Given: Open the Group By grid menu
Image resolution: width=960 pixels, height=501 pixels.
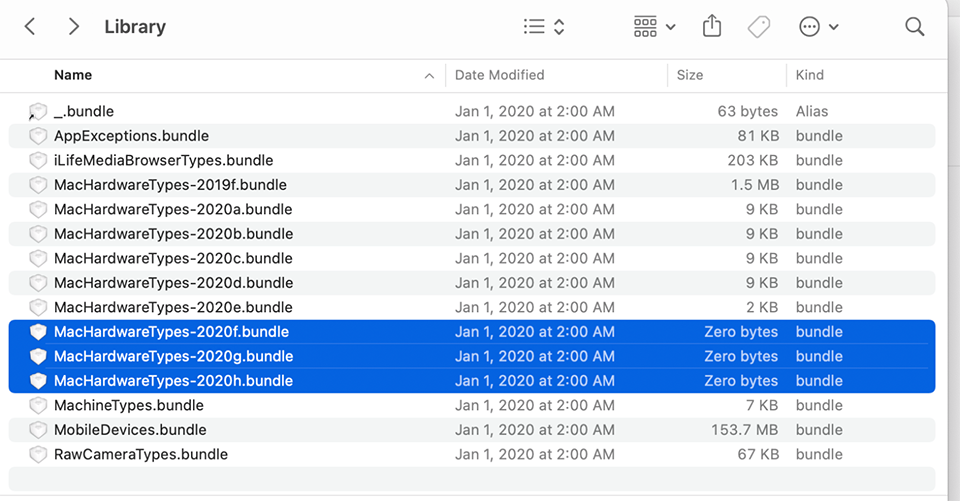Looking at the screenshot, I should click(x=654, y=27).
